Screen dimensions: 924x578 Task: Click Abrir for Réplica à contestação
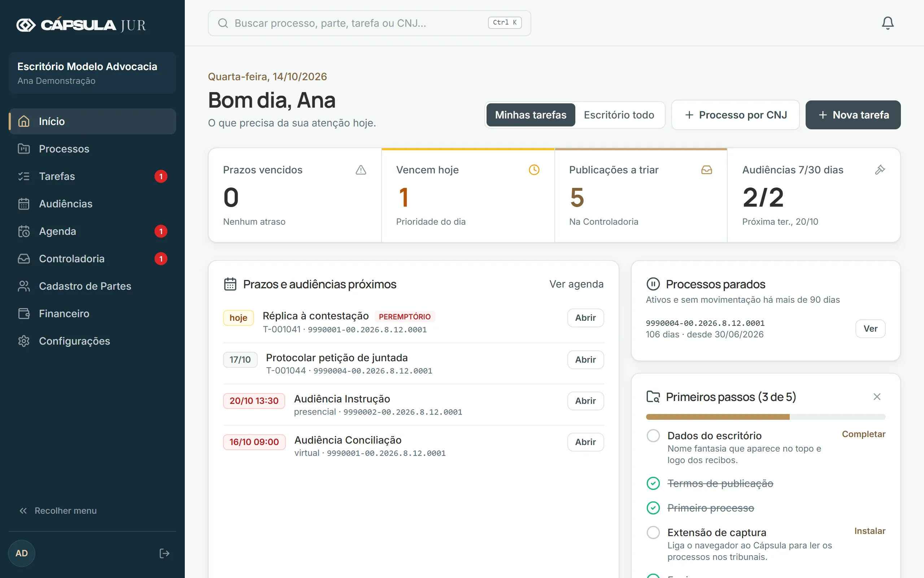pos(585,318)
